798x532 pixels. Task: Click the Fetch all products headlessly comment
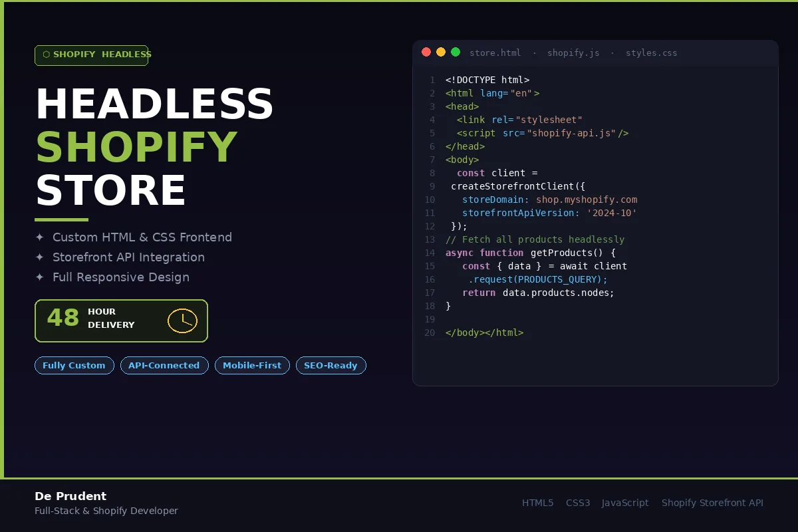click(x=535, y=239)
